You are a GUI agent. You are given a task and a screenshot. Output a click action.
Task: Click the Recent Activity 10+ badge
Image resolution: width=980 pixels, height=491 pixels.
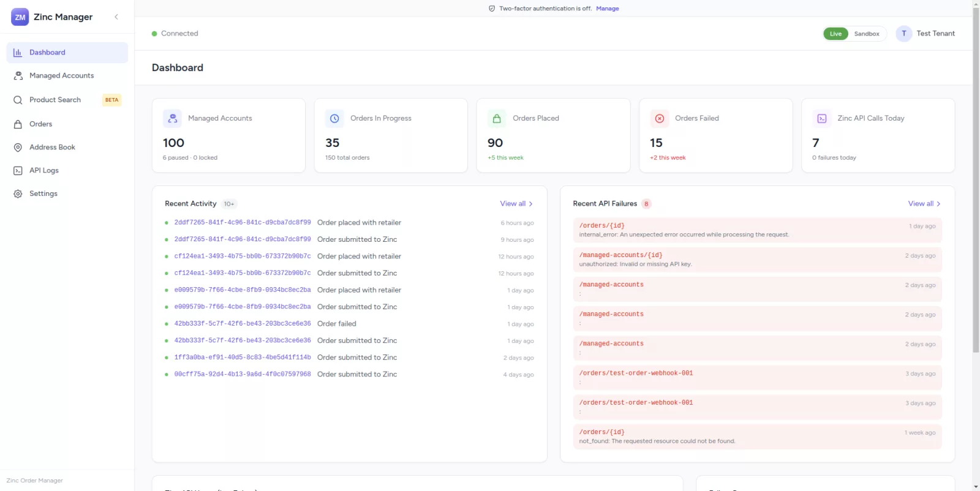(229, 204)
